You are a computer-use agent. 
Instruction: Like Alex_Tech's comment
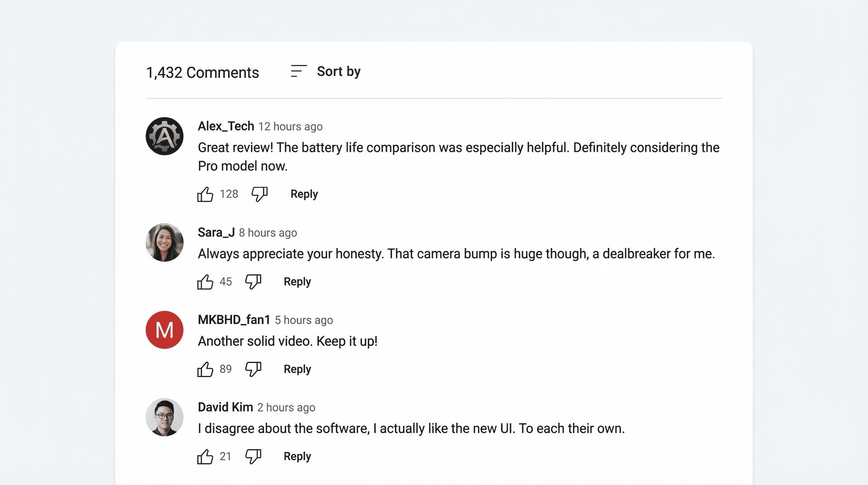pyautogui.click(x=206, y=194)
